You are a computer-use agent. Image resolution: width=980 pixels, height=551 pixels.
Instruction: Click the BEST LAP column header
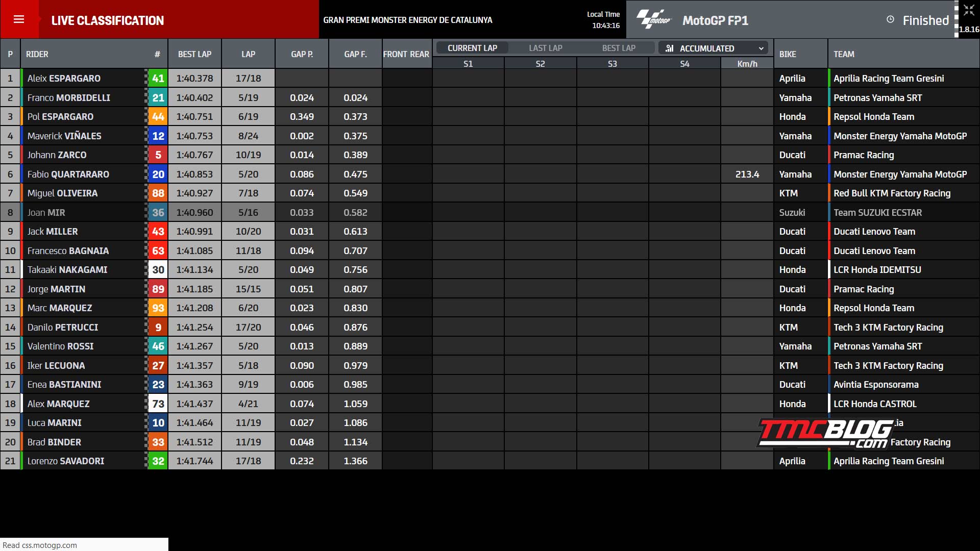(x=194, y=54)
